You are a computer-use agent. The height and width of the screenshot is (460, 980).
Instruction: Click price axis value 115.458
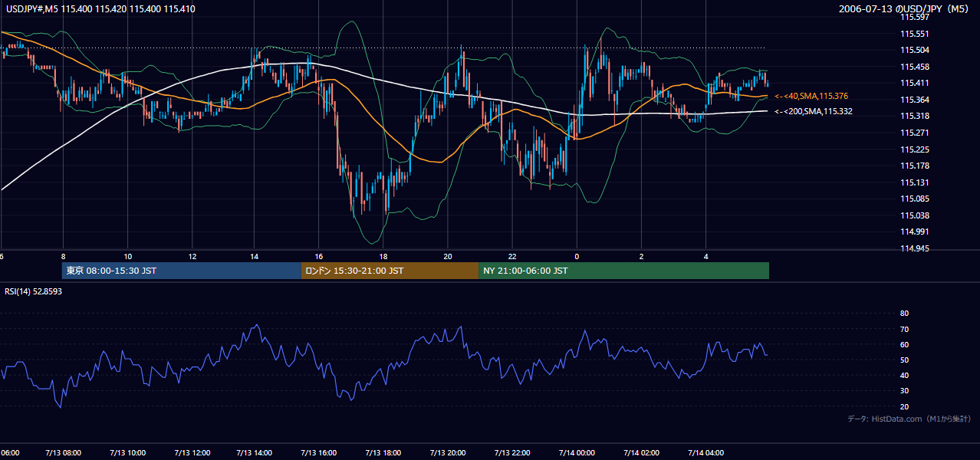coord(914,67)
